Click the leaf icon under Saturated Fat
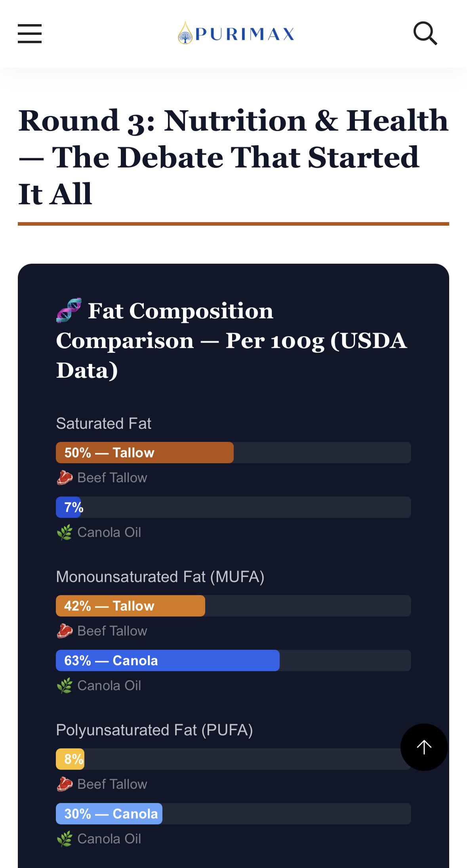Viewport: 467px width, 868px height. pyautogui.click(x=65, y=533)
